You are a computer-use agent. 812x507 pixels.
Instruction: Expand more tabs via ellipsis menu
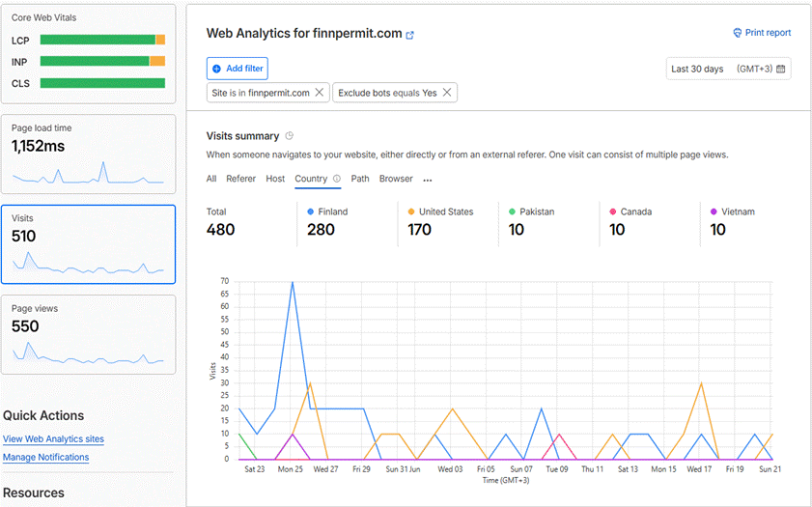(427, 180)
